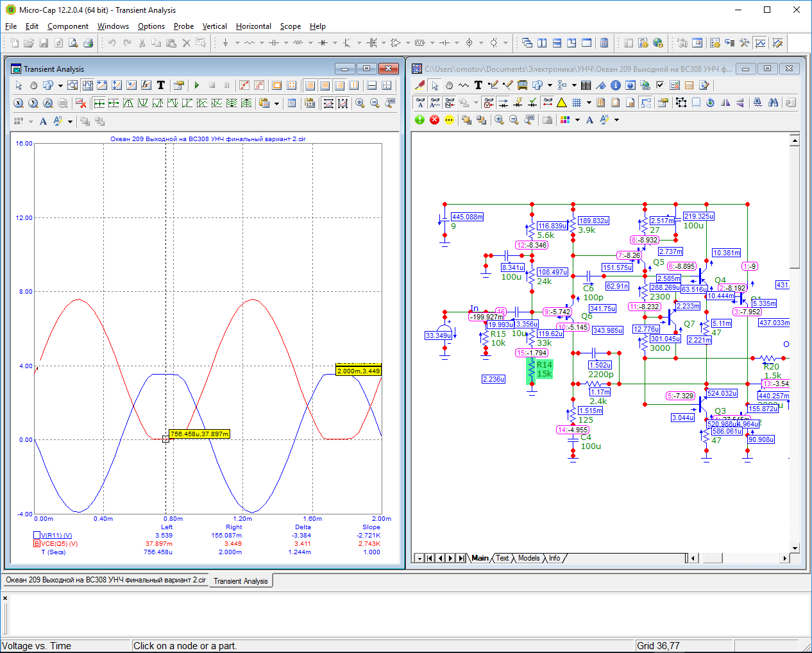The image size is (812, 653).
Task: Click the zoom-in magnifier in analysis toolbar
Action: point(360,103)
